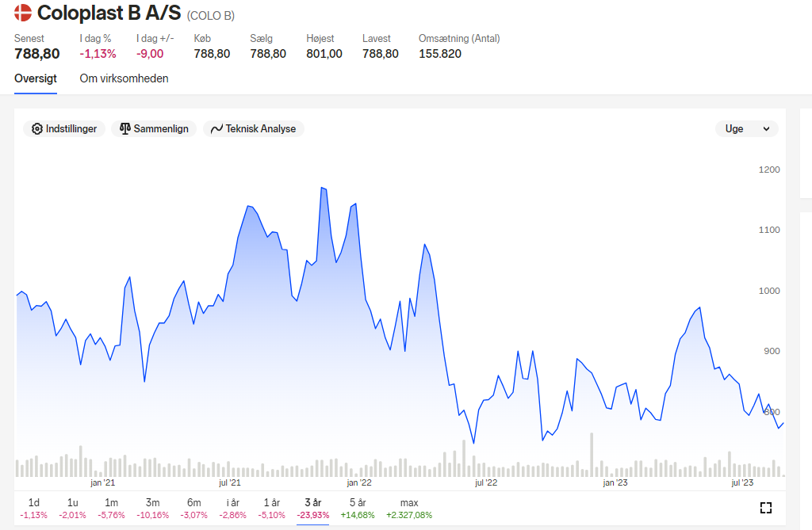The height and width of the screenshot is (530, 812).
Task: Click the jan '21 axis label
Action: [x=102, y=483]
